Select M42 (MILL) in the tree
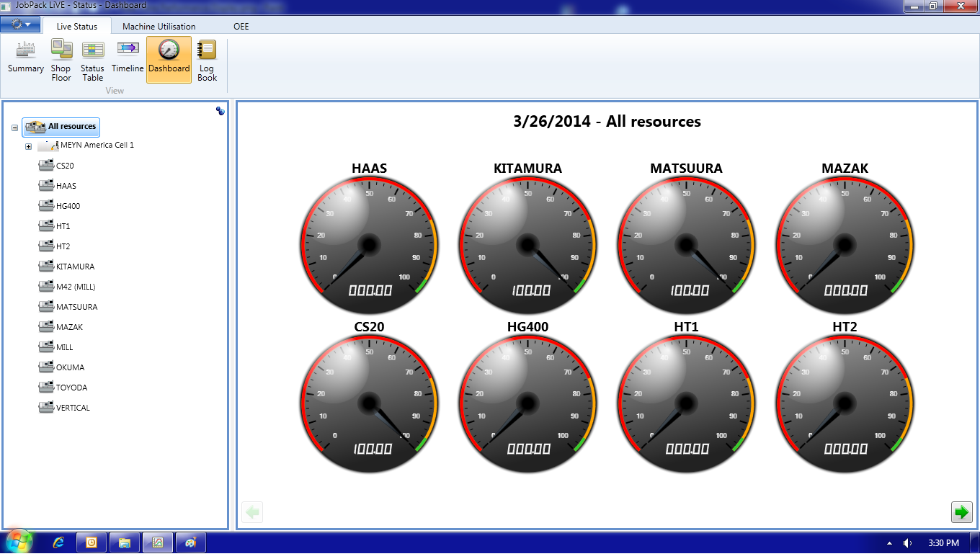Viewport: 980px width, 559px height. [x=67, y=287]
